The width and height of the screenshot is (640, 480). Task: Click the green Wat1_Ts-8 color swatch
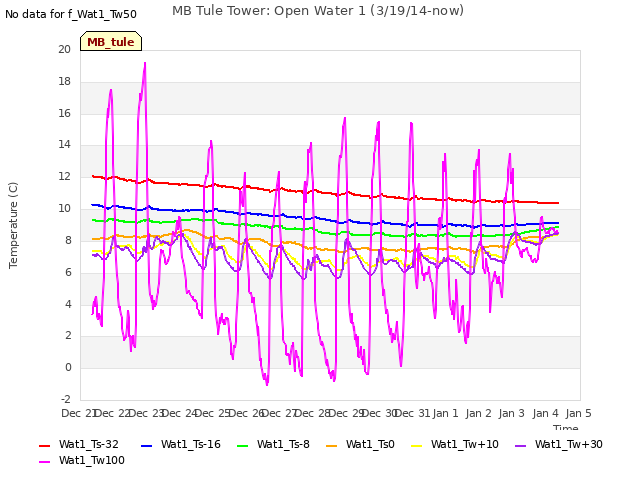click(x=242, y=446)
